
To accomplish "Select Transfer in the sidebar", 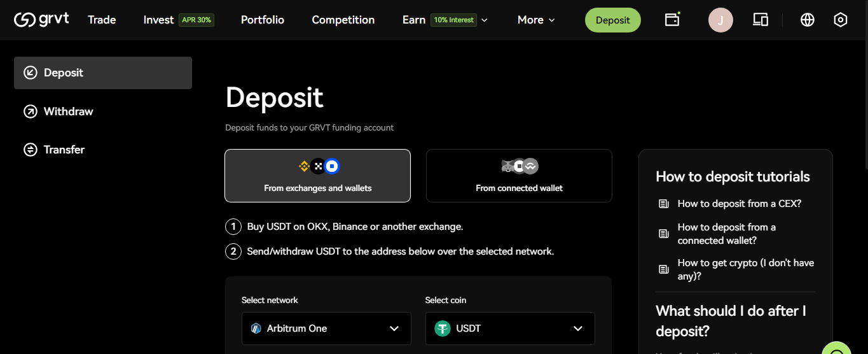I will pos(64,150).
